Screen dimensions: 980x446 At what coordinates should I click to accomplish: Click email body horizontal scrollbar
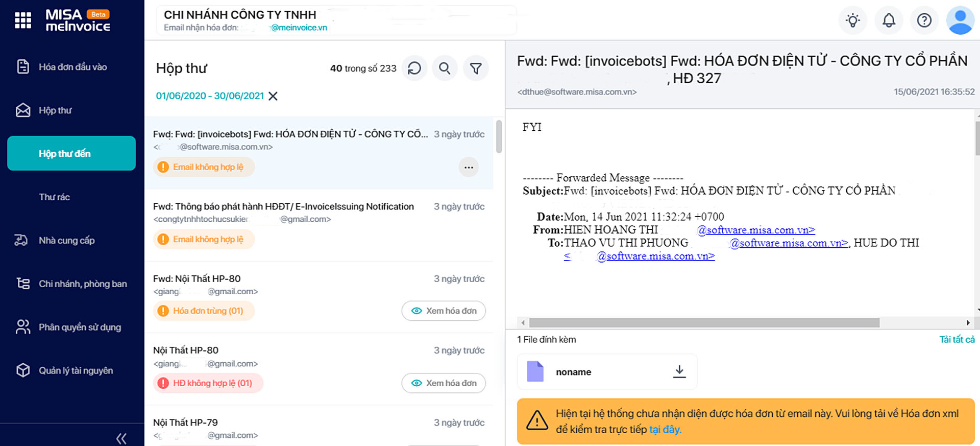[x=704, y=323]
